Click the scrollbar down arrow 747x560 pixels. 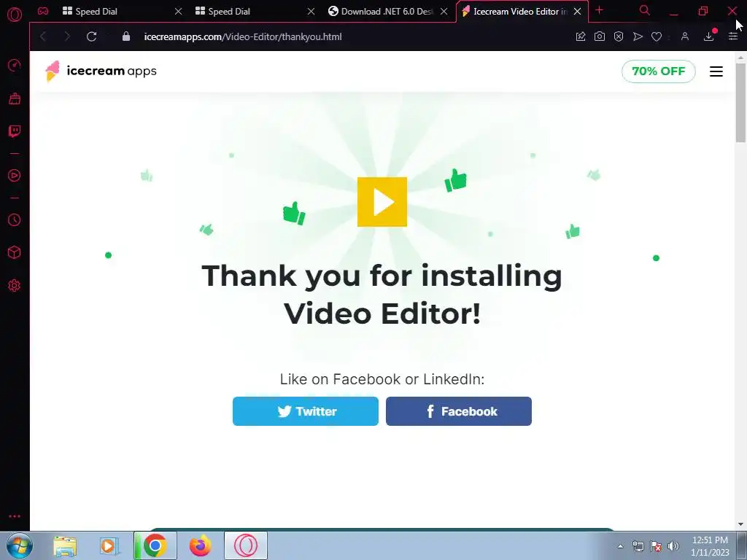(740, 524)
